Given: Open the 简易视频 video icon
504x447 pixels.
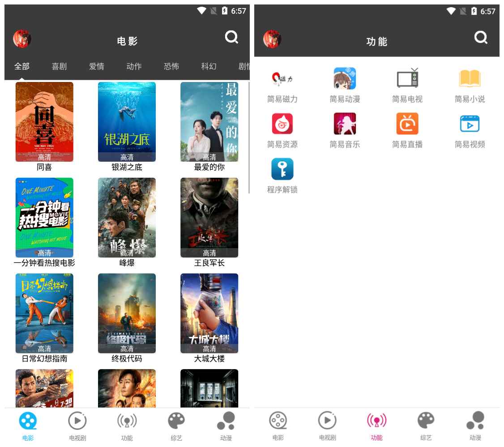Looking at the screenshot, I should pos(470,124).
